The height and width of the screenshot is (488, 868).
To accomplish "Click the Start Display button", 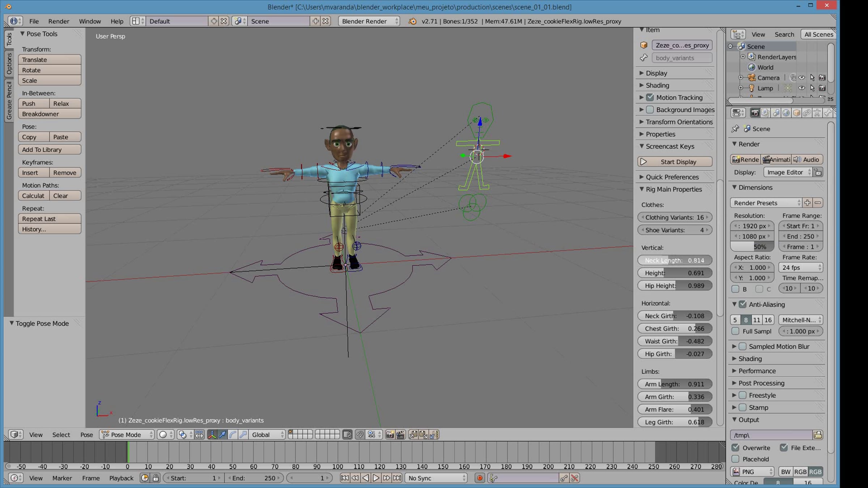I will click(675, 162).
